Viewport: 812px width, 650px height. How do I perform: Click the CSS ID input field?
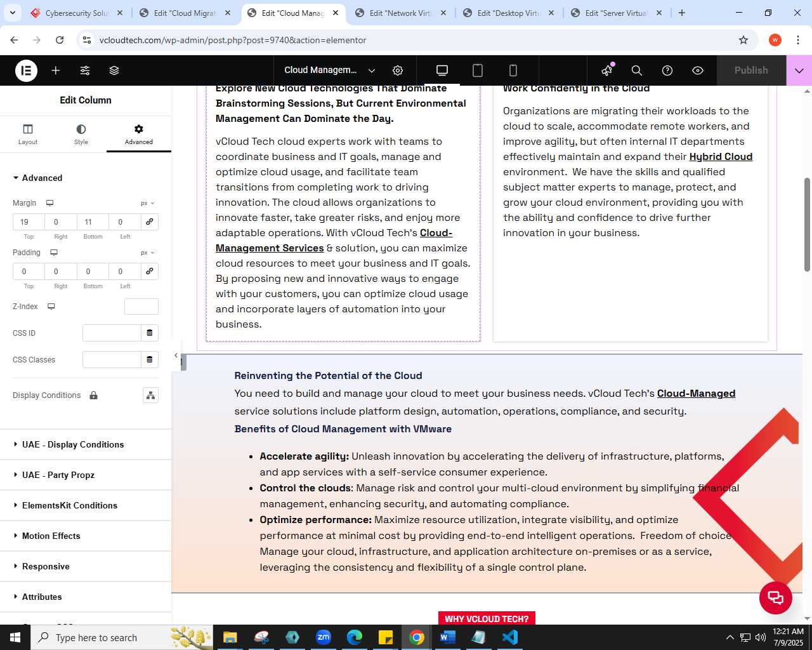tap(112, 333)
